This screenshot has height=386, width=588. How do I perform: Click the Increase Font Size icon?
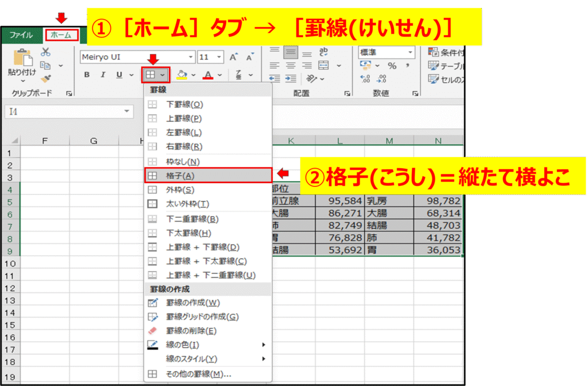233,57
